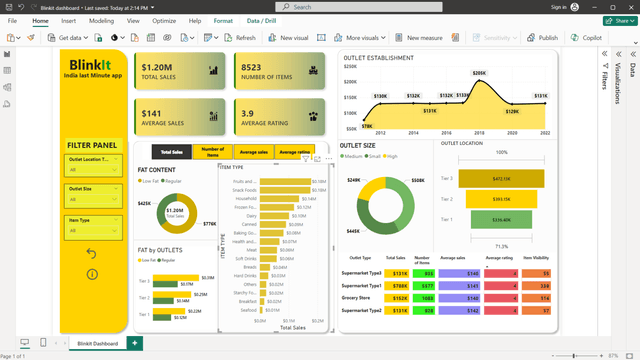Click the Publish button

coord(542,38)
